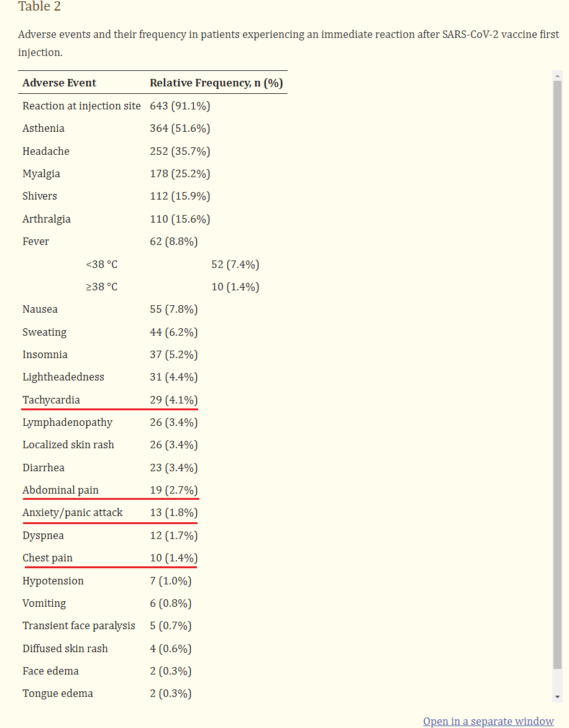
Task: Select the 'Lightheadedness' row label
Action: coord(63,377)
